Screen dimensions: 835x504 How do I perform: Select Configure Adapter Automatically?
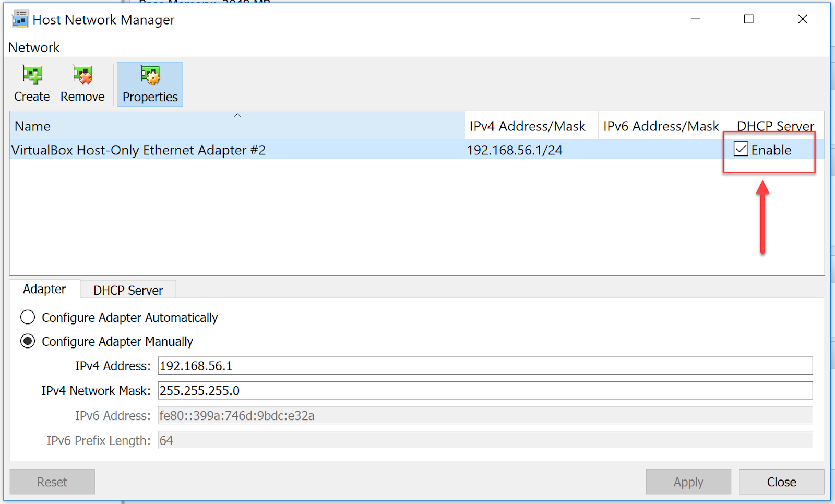tap(27, 317)
